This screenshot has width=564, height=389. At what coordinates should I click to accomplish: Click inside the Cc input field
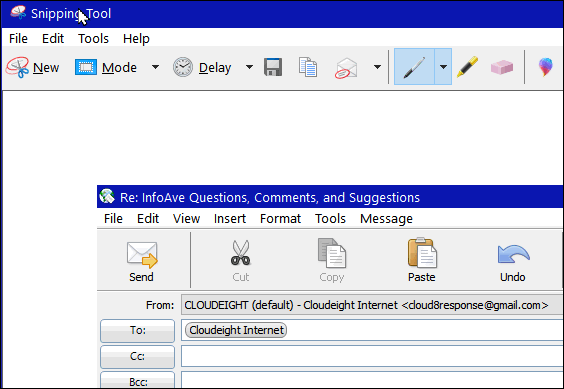click(372, 356)
